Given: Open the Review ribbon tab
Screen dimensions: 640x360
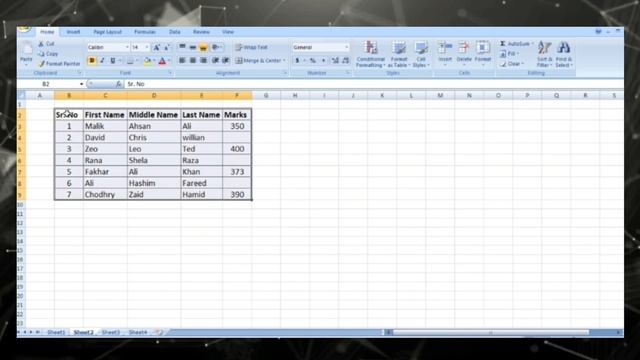Looking at the screenshot, I should coord(201,32).
